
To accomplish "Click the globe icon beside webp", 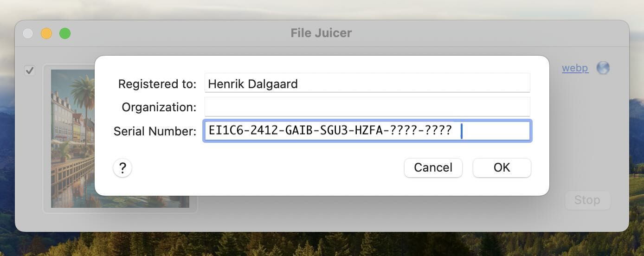I will pyautogui.click(x=603, y=68).
